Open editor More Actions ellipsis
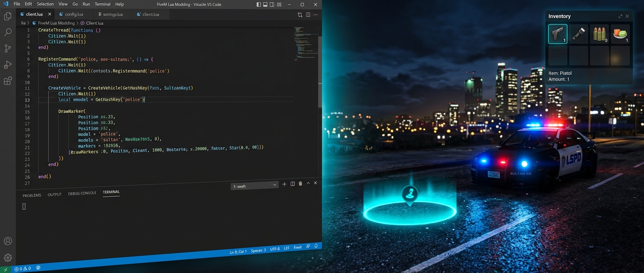The height and width of the screenshot is (273, 644). pyautogui.click(x=315, y=15)
